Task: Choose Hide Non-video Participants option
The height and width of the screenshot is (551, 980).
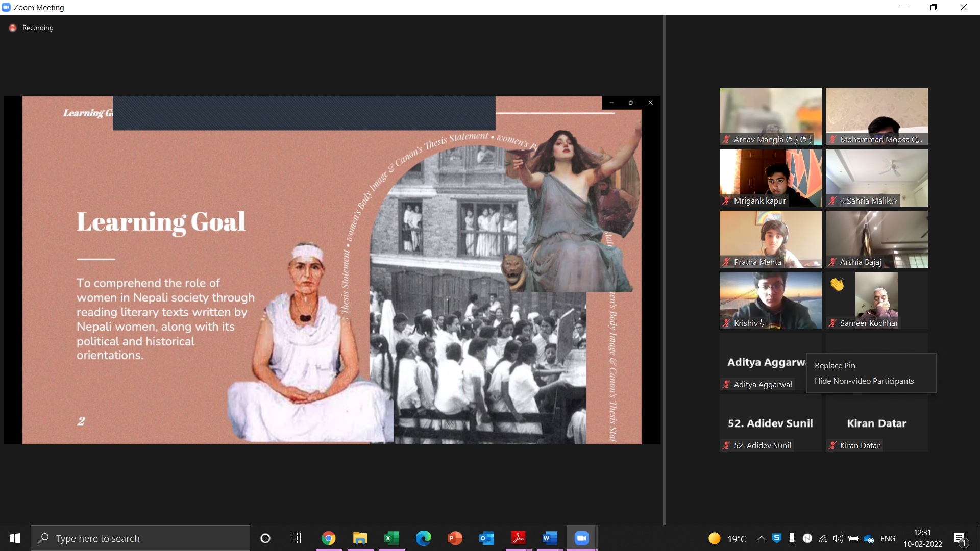Action: click(x=864, y=381)
